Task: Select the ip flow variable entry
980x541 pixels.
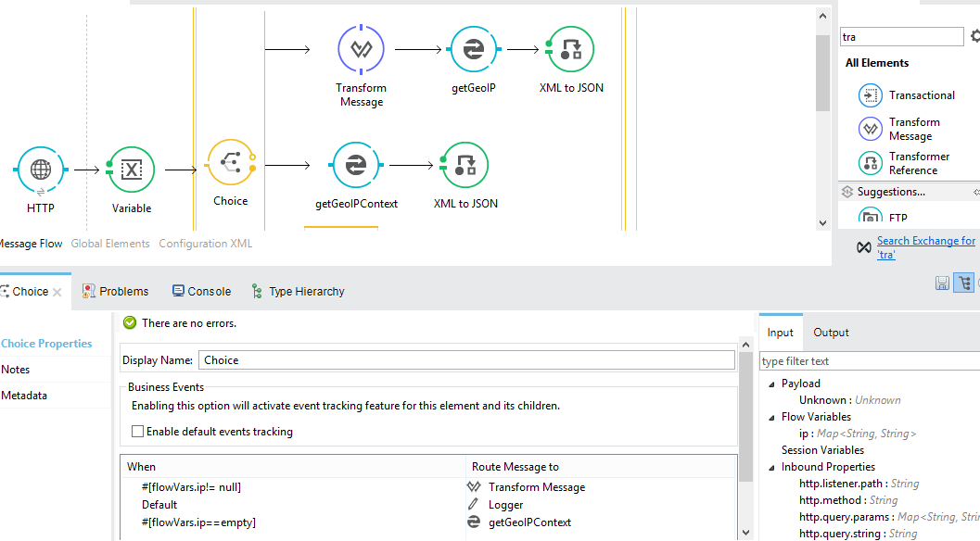Action: click(x=857, y=434)
